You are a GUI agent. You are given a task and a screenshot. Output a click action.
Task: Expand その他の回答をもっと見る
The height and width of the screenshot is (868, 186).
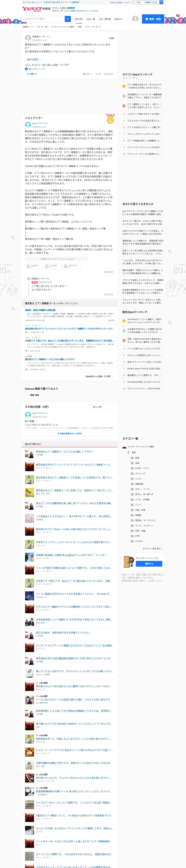click(69, 434)
